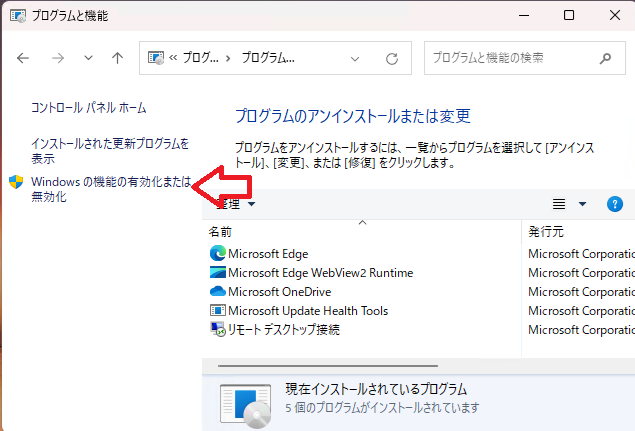Click the Microsoft OneDrive cloud icon
Viewport: 635px width, 431px height.
pos(217,292)
